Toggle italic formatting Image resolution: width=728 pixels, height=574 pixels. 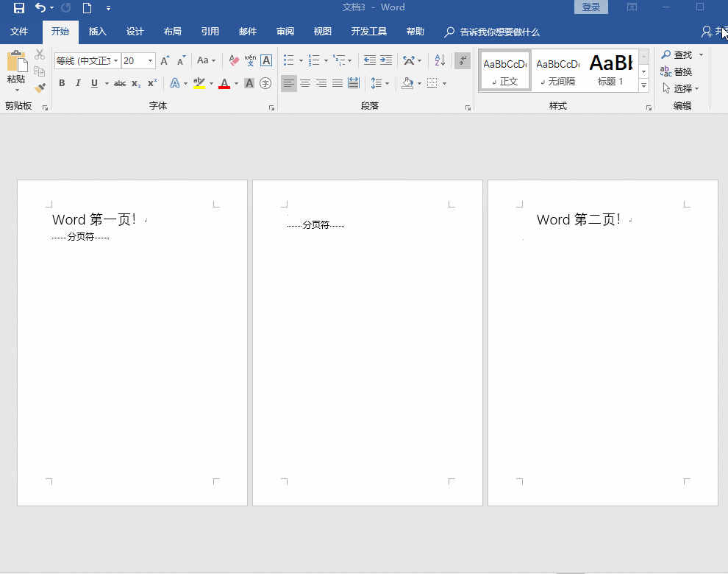pyautogui.click(x=78, y=83)
